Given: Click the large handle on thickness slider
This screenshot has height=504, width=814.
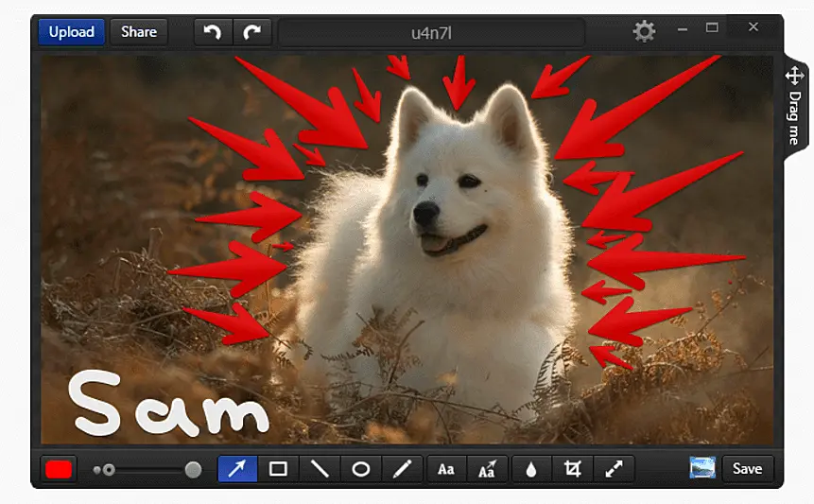Looking at the screenshot, I should point(193,469).
